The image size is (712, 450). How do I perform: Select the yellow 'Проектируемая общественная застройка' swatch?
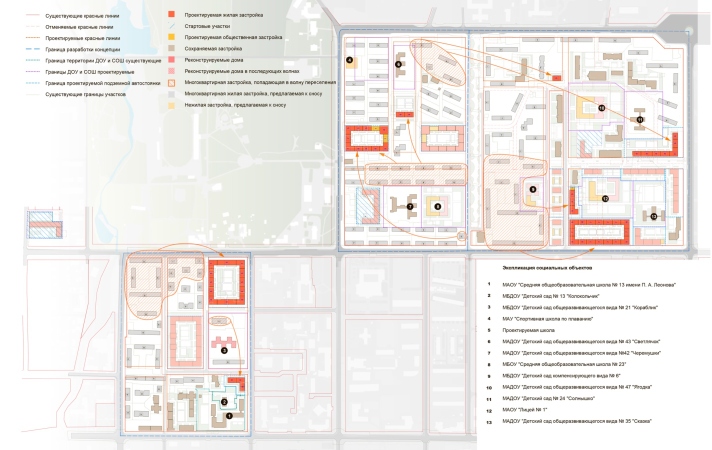172,37
